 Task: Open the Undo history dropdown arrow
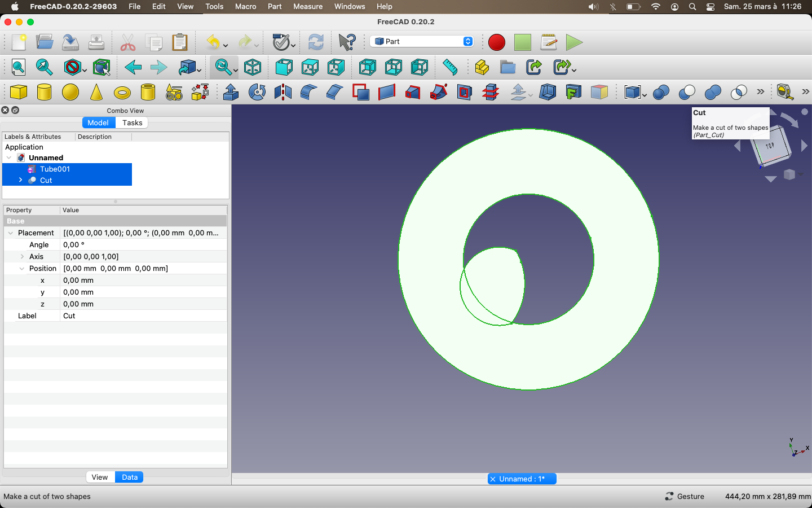click(226, 45)
